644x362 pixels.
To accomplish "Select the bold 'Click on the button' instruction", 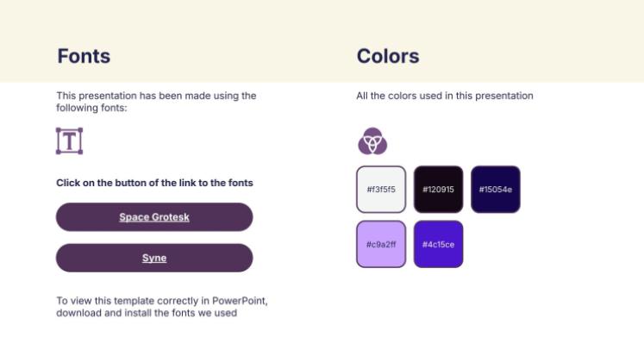I will click(x=154, y=183).
